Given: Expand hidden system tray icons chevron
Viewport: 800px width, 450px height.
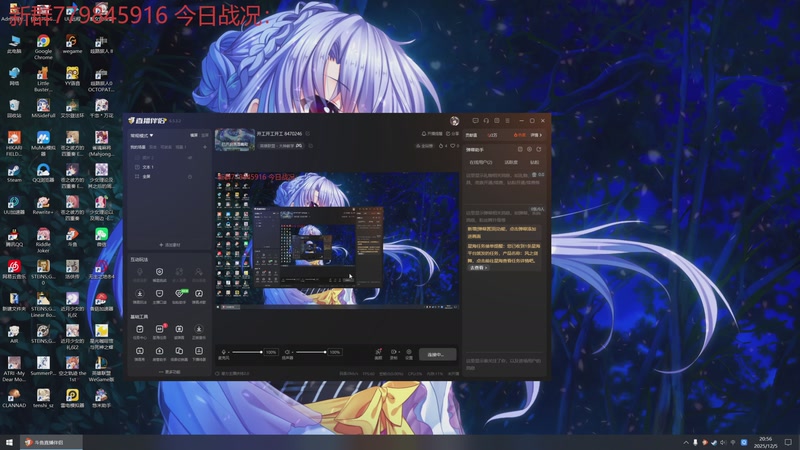Looking at the screenshot, I should (x=686, y=442).
